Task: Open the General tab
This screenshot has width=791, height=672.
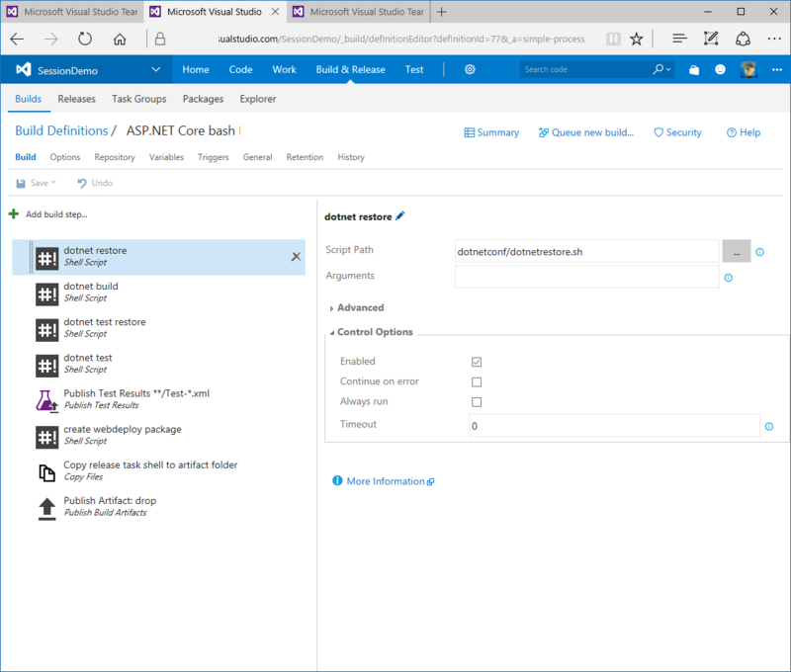Action: 257,157
